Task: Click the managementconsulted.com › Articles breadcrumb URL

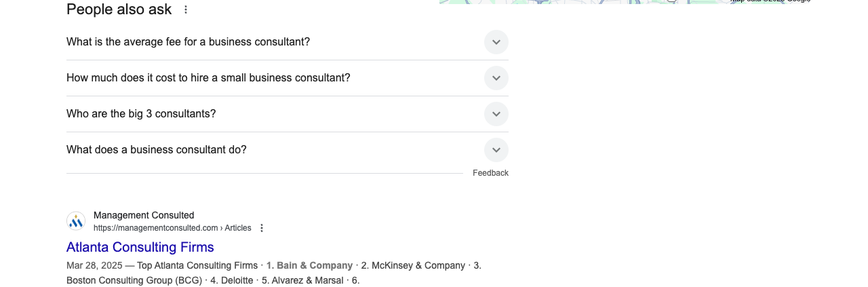Action: point(172,228)
